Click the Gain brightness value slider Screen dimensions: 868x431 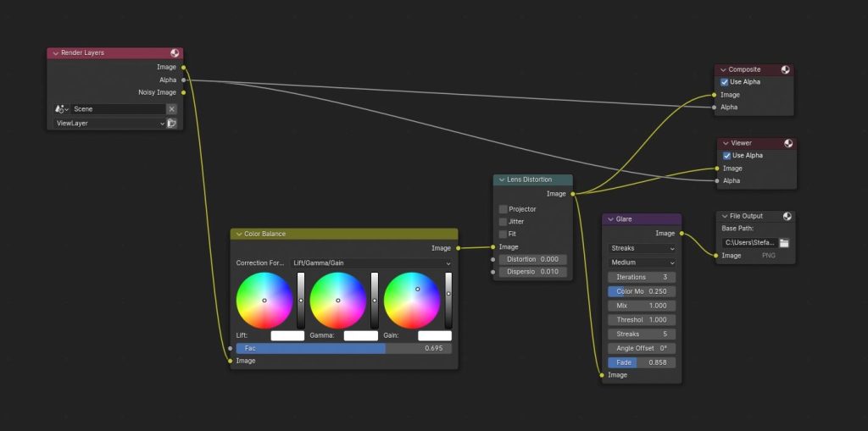pos(448,301)
